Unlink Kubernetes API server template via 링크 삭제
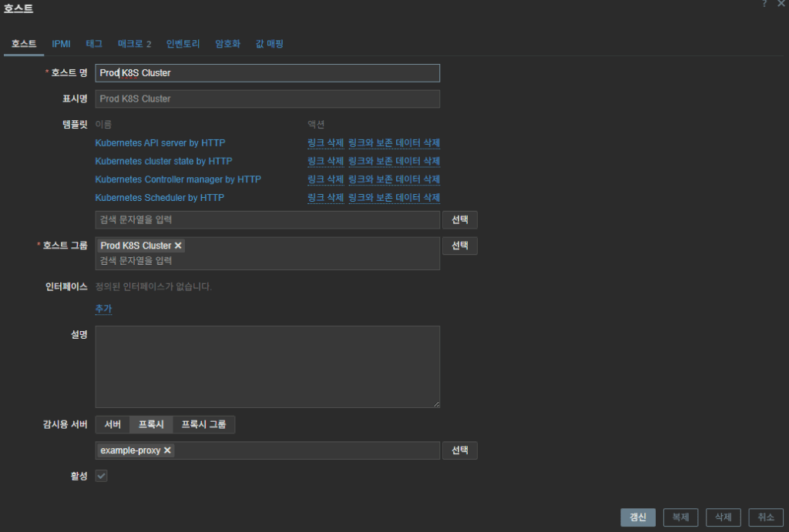789x532 pixels. pos(325,143)
